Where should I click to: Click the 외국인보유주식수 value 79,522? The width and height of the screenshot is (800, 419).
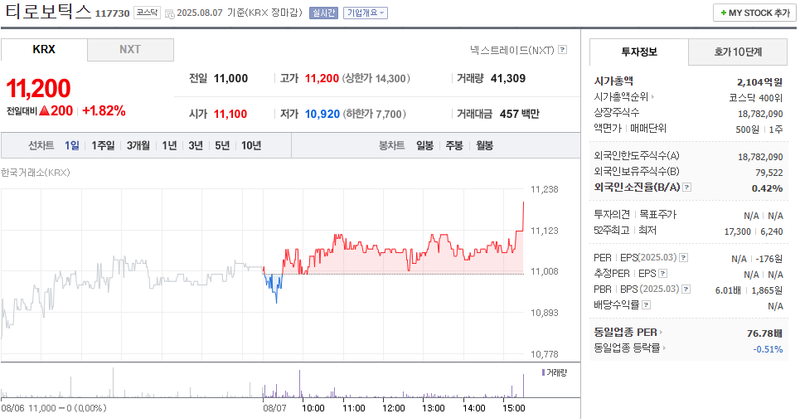[769, 172]
